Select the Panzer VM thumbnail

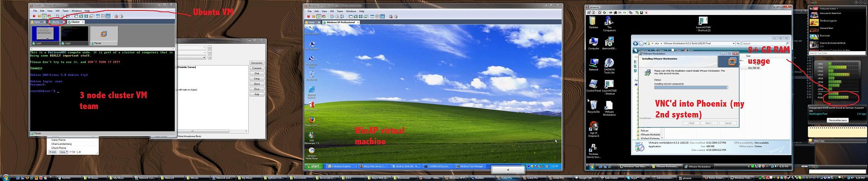[x=104, y=35]
